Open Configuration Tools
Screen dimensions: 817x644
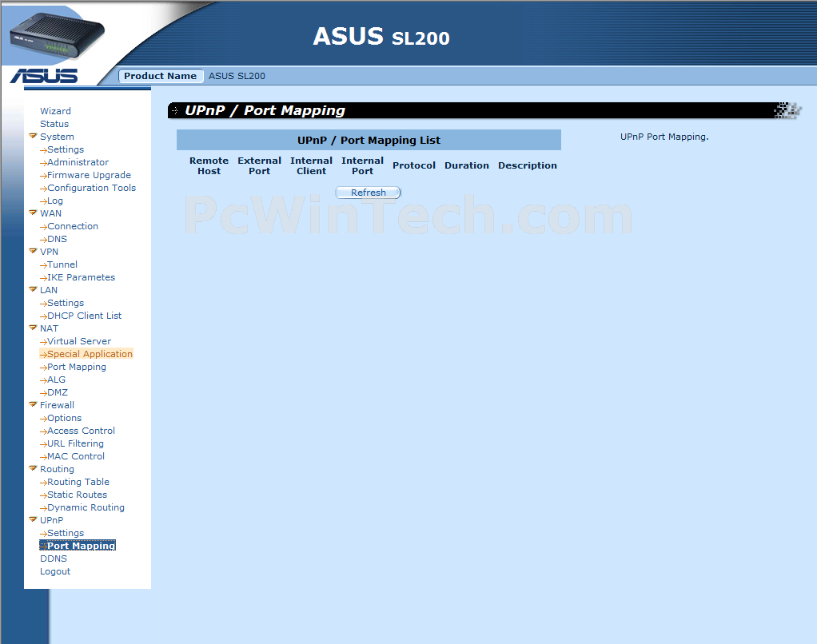point(92,188)
